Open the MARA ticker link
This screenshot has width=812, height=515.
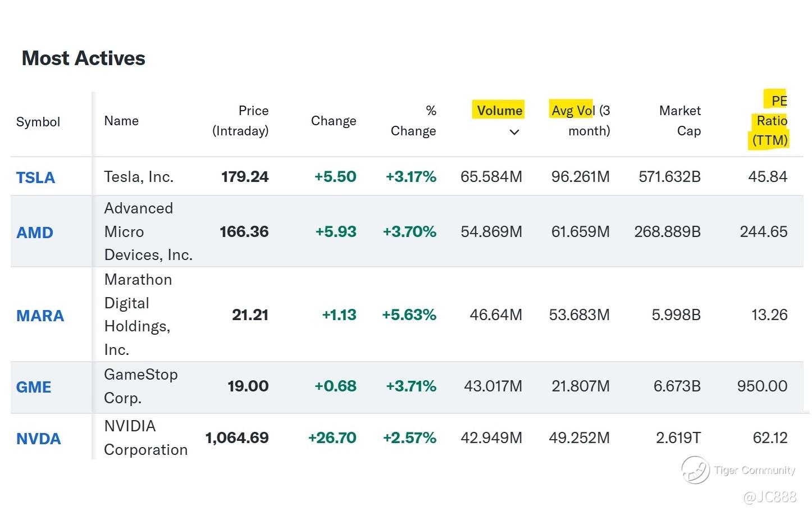[40, 316]
